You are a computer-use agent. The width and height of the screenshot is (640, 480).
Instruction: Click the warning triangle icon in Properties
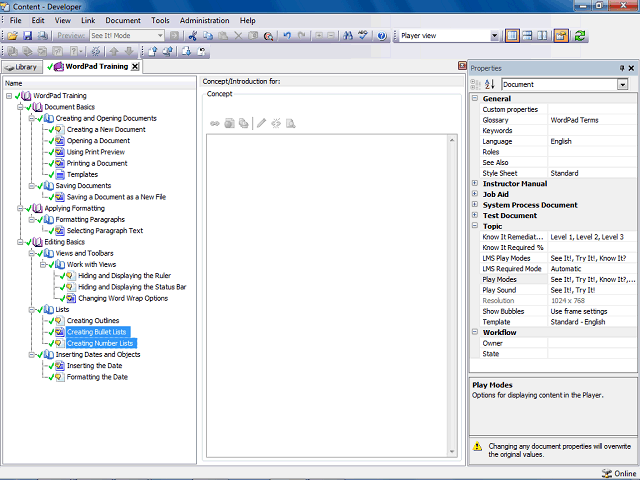tap(477, 447)
